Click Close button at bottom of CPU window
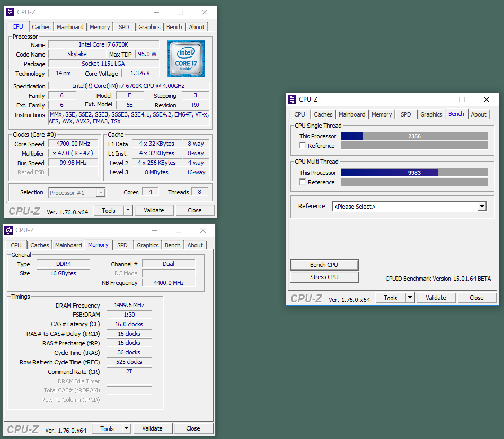This screenshot has height=439, width=504. pos(195,210)
